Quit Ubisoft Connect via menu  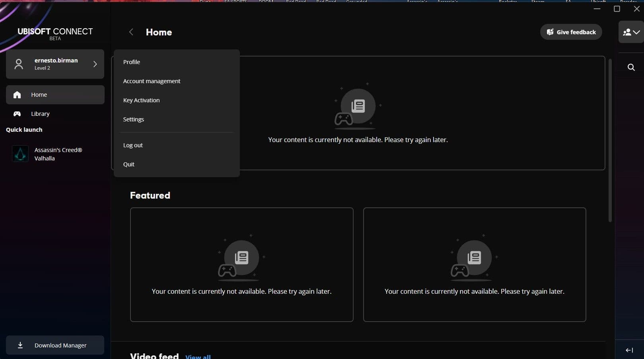(128, 164)
